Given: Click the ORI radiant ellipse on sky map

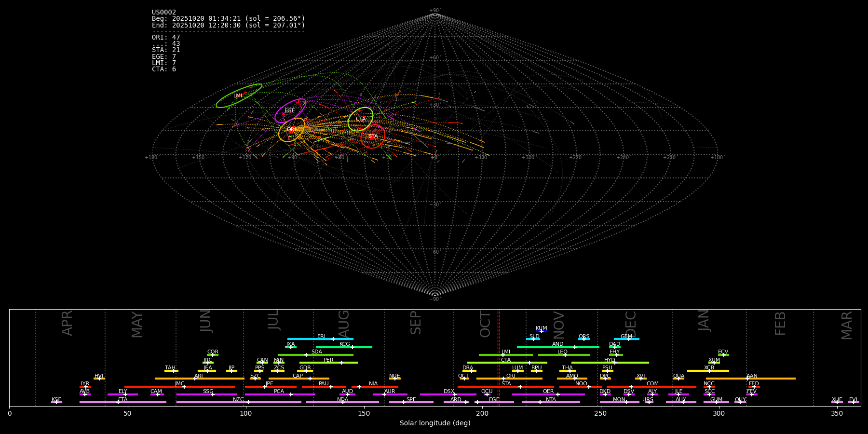Looking at the screenshot, I should 291,130.
